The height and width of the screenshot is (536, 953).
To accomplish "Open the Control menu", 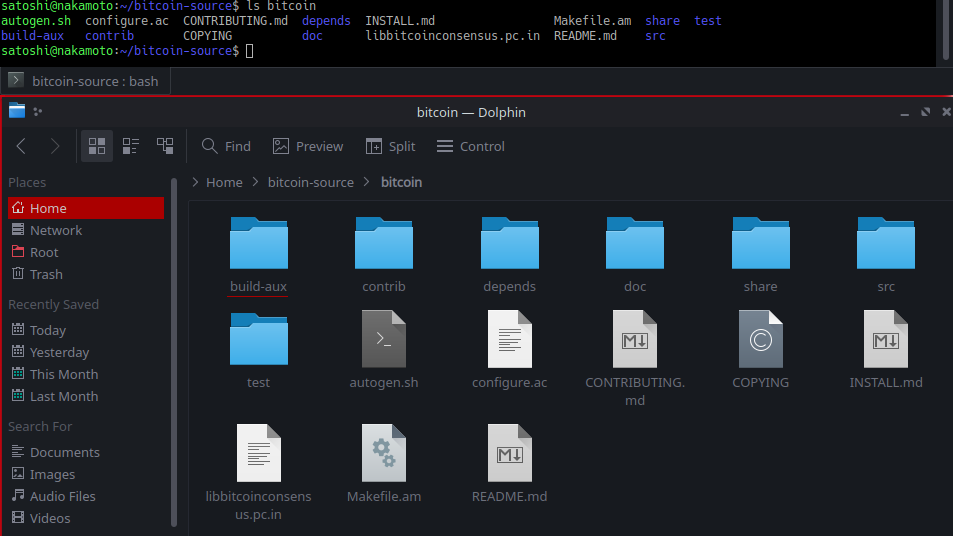I will [470, 146].
